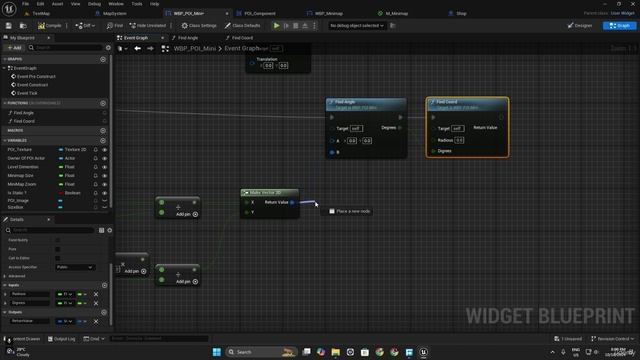Click the step/advance frame play icon

click(286, 26)
